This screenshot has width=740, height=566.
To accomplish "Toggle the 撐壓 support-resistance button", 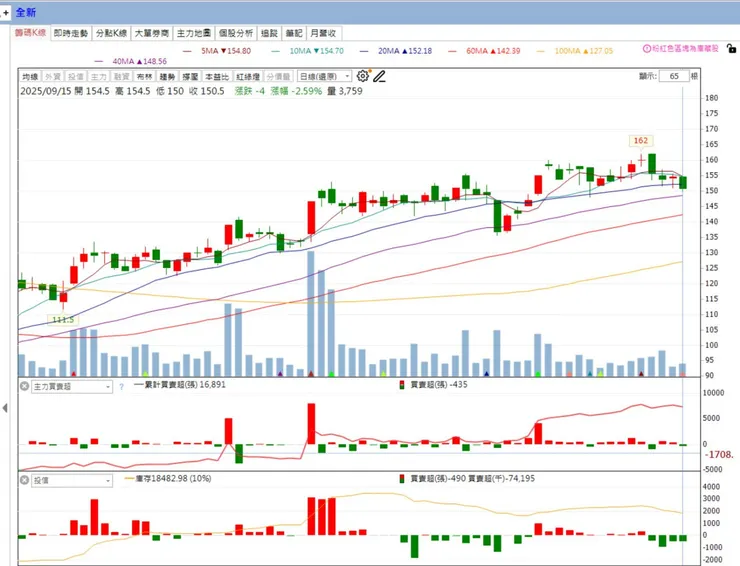I will [x=190, y=76].
